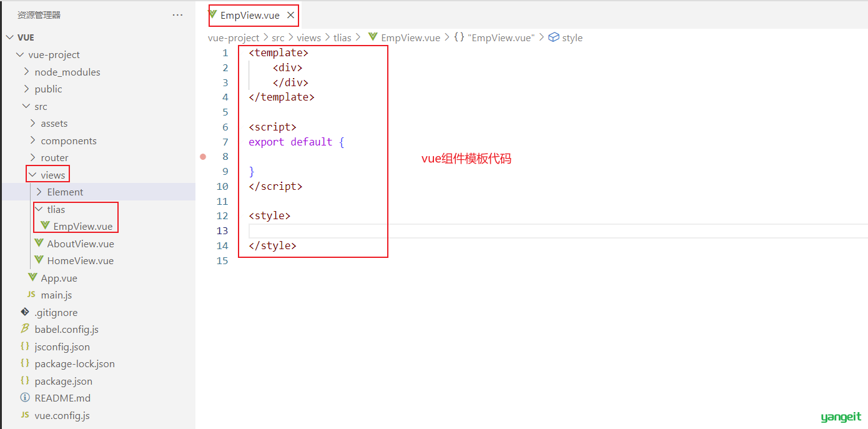Click the braces icon next to package.json
Image resolution: width=868 pixels, height=429 pixels.
point(25,380)
